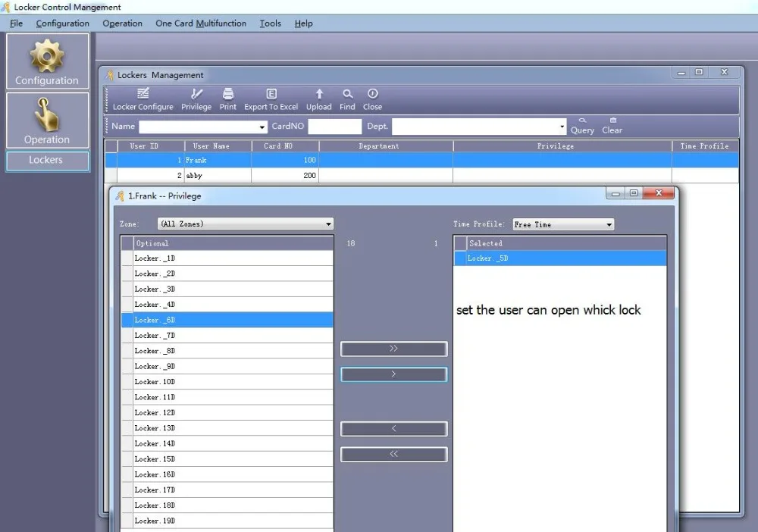
Task: Click the Privilege toolbar icon
Action: [196, 99]
